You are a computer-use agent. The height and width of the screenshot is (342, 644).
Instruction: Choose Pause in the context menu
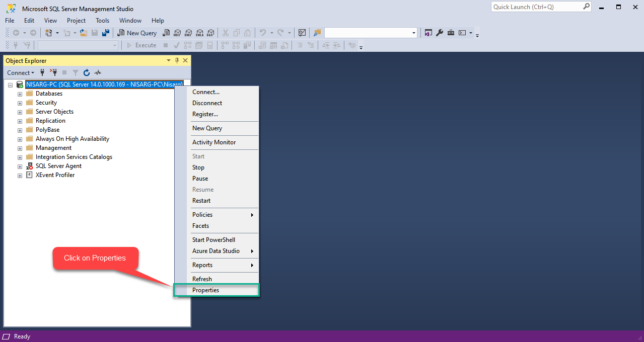point(217,179)
